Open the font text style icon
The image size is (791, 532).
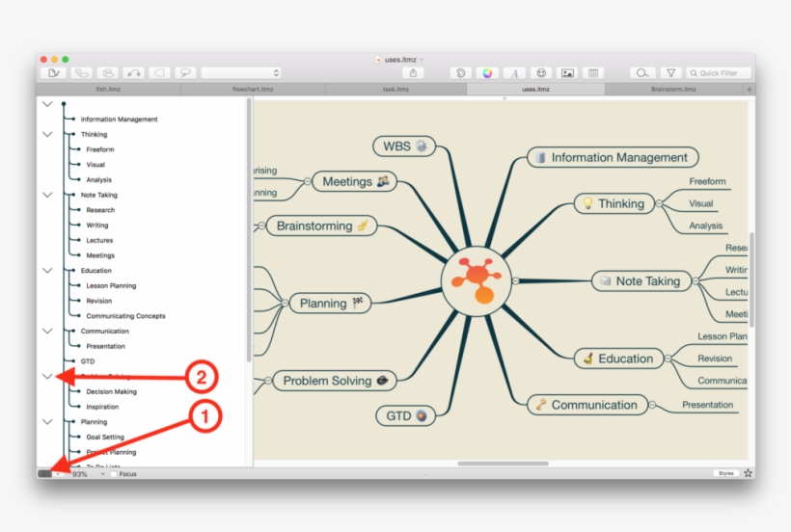[x=514, y=73]
